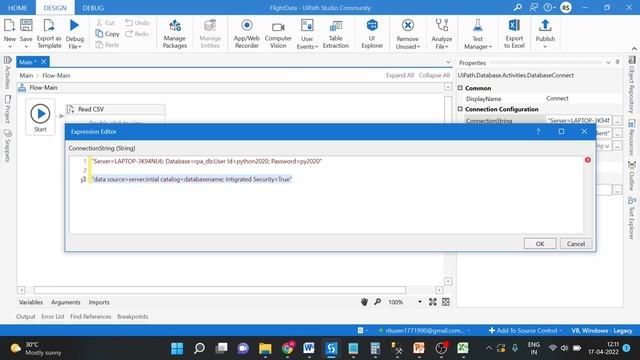
Task: Open zoom percentage dropdown
Action: [x=419, y=302]
